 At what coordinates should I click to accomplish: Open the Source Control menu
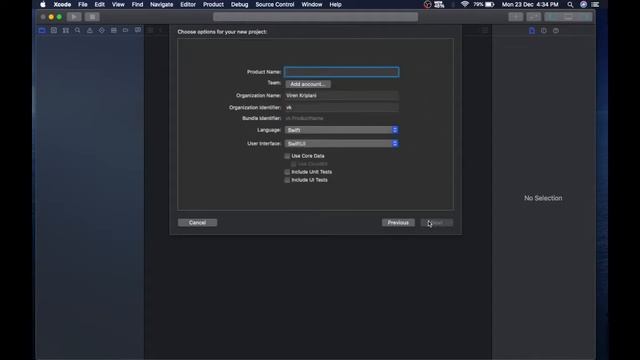(275, 4)
